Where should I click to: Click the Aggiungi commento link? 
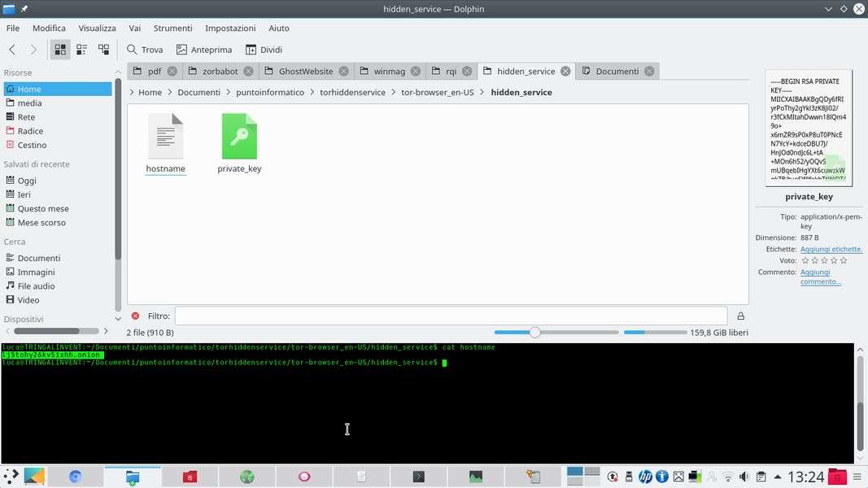pos(820,277)
